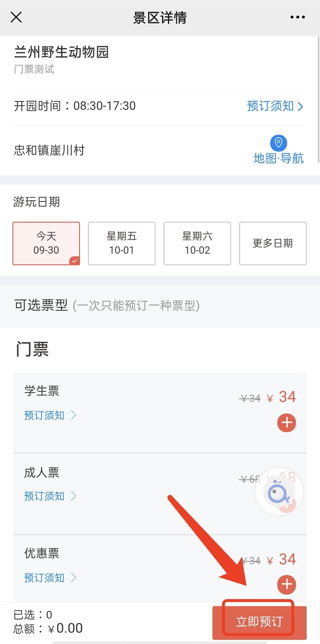Open the three-dot more options menu
320x644 pixels.
[x=297, y=17]
